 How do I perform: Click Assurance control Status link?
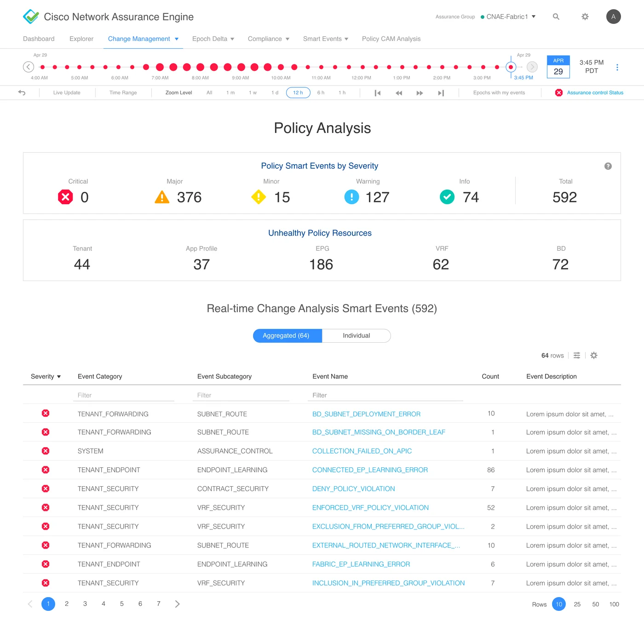(x=595, y=92)
